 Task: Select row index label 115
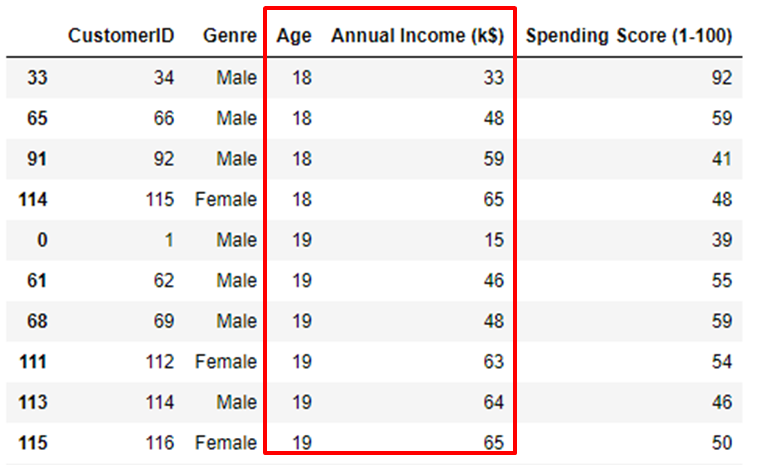tap(32, 443)
